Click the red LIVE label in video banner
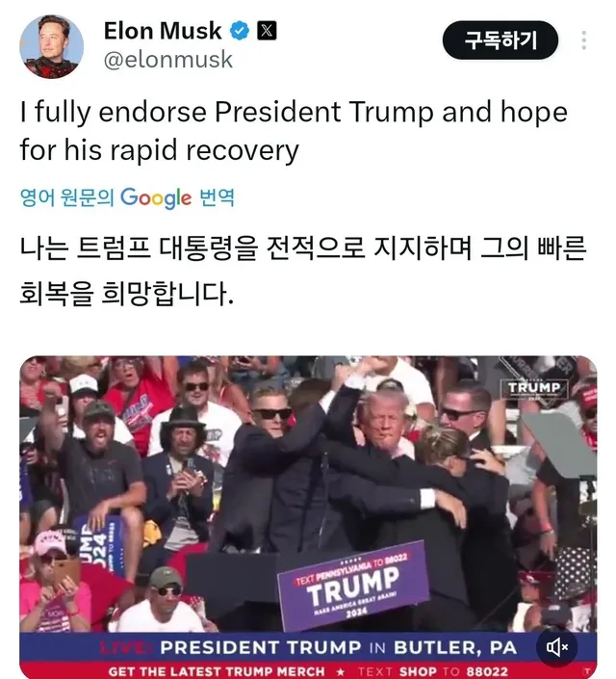 (127, 647)
